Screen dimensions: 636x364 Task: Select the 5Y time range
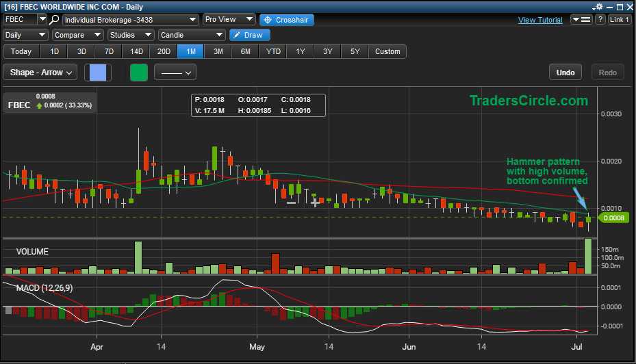point(355,51)
